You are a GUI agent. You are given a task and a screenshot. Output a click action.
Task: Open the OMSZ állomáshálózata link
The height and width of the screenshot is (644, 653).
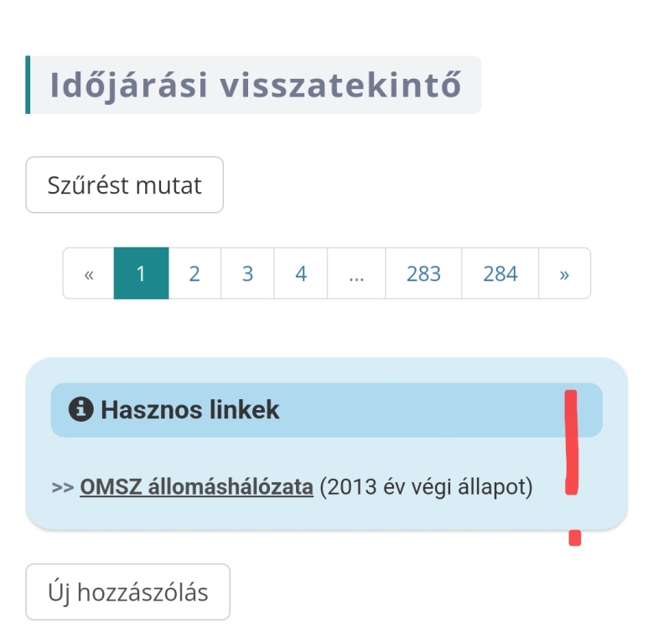[x=196, y=487]
